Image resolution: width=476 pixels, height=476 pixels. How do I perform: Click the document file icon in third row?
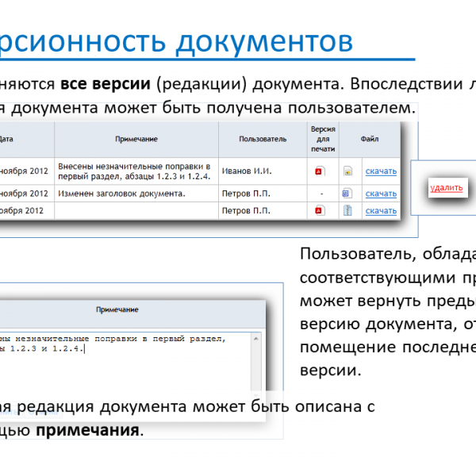pos(347,210)
